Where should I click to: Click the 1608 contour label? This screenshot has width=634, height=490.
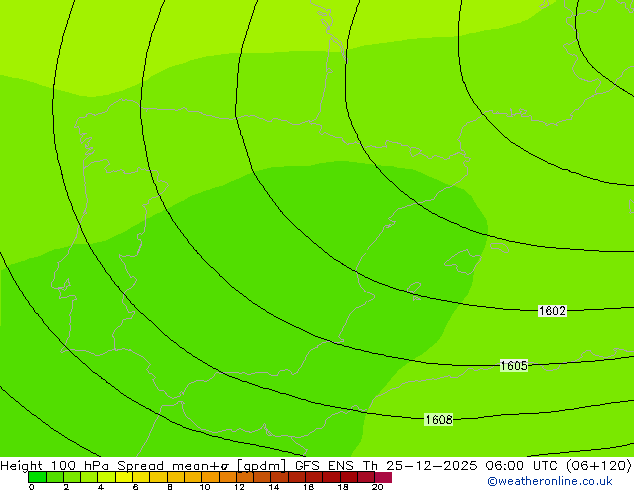coord(438,420)
